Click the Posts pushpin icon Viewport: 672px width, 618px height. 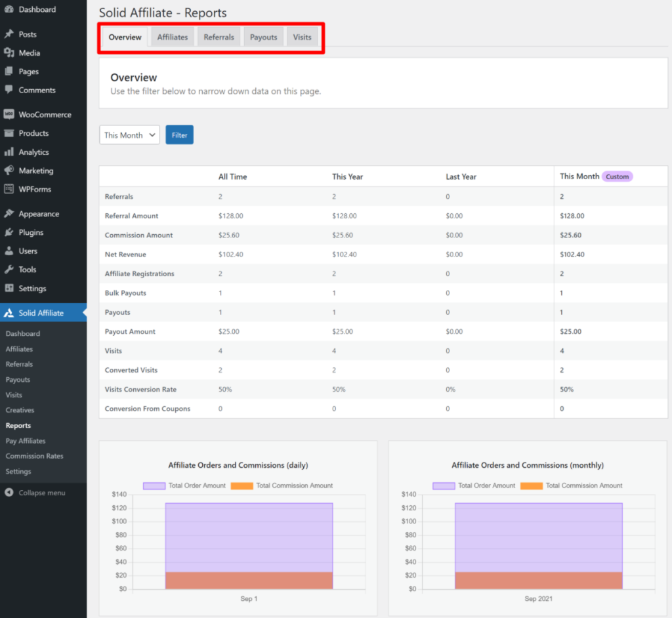click(9, 34)
